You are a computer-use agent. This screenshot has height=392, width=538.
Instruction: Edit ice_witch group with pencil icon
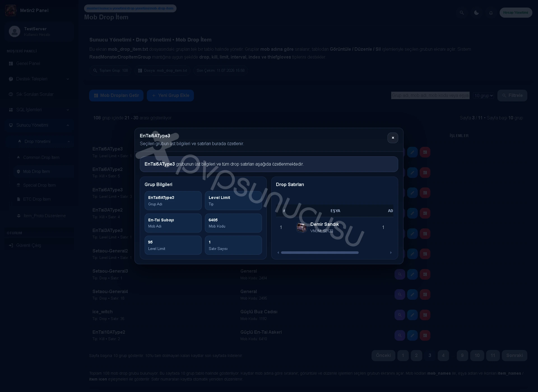click(412, 315)
